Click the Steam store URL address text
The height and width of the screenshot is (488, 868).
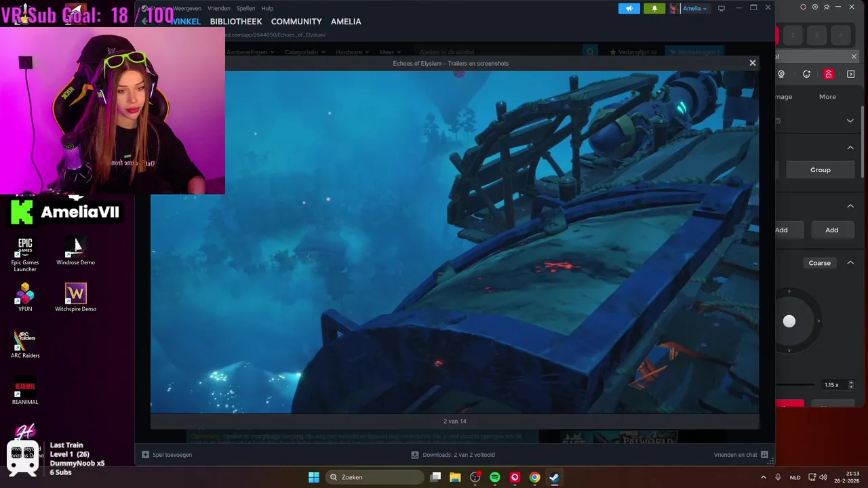pos(275,35)
